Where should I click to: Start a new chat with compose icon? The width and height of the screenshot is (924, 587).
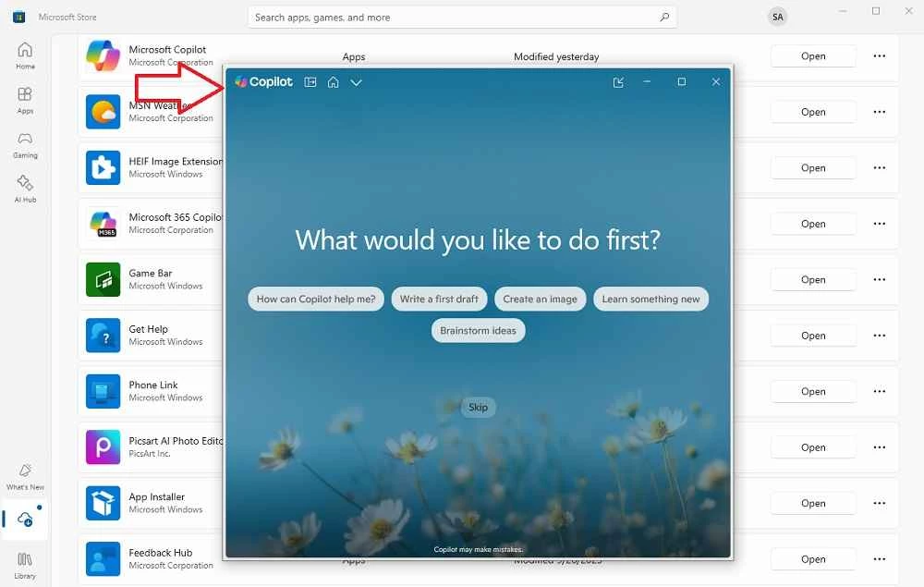(618, 82)
